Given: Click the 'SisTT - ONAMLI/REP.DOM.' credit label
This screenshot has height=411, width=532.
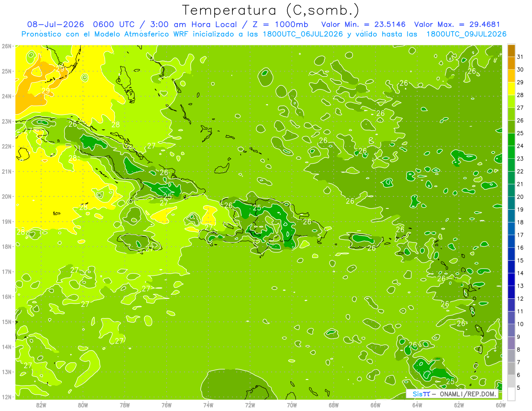Looking at the screenshot, I should (452, 394).
